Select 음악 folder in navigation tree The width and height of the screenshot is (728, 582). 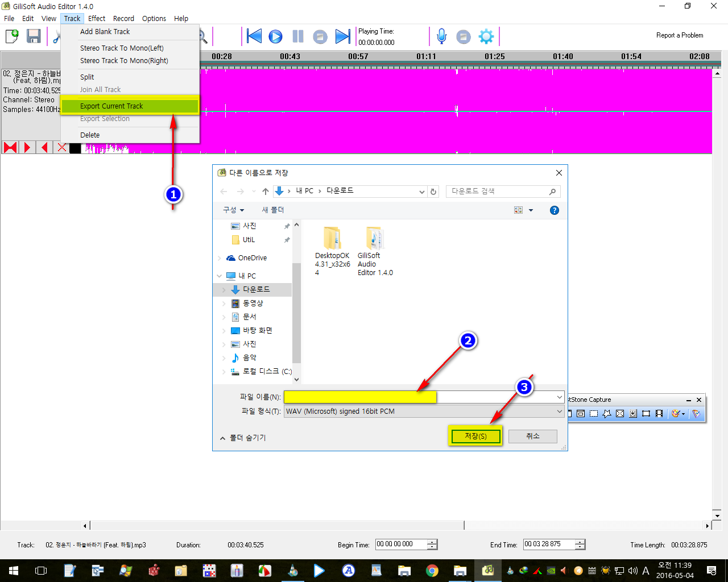pyautogui.click(x=250, y=357)
